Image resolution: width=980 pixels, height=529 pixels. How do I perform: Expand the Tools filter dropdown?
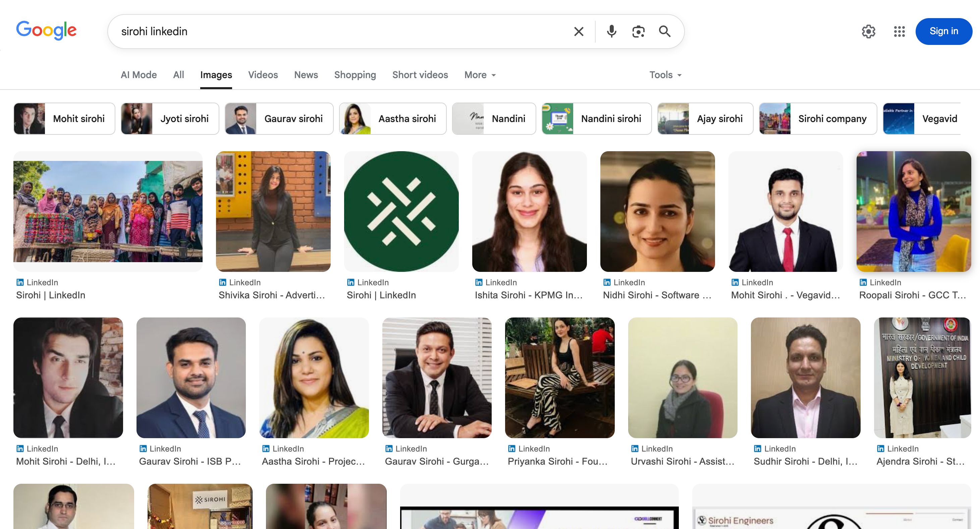tap(665, 75)
